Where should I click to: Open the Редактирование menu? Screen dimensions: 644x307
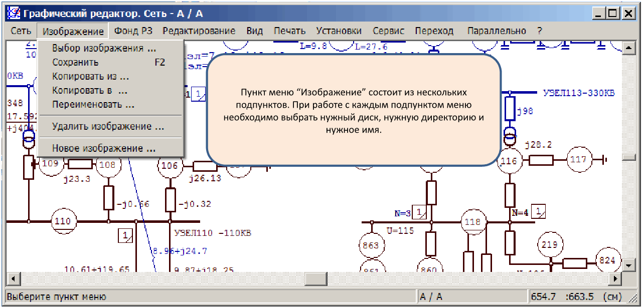pos(199,31)
